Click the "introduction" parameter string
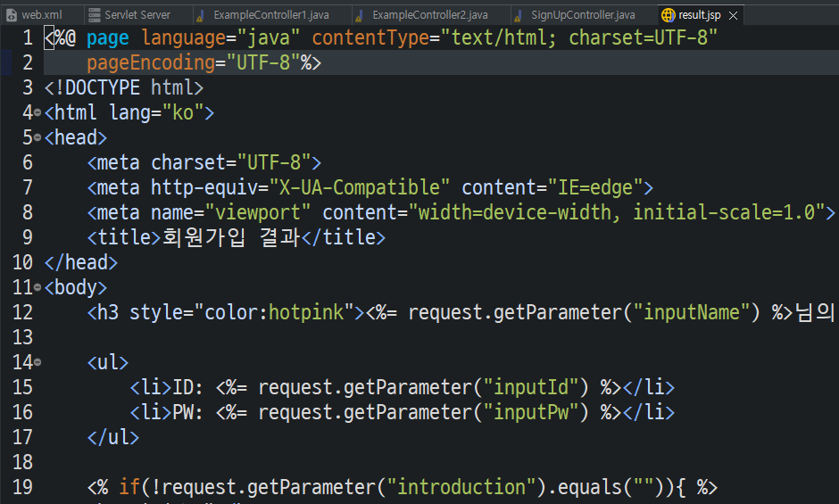839x504 pixels. point(461,487)
